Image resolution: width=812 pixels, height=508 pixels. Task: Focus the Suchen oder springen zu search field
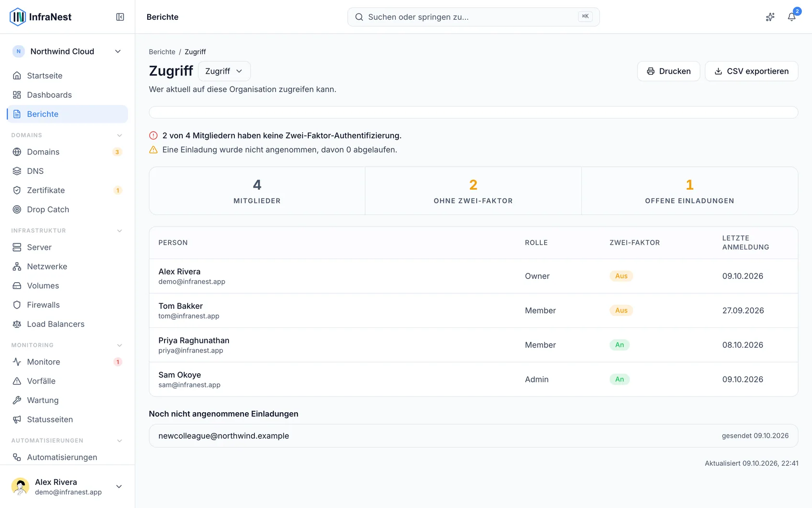[x=473, y=17]
